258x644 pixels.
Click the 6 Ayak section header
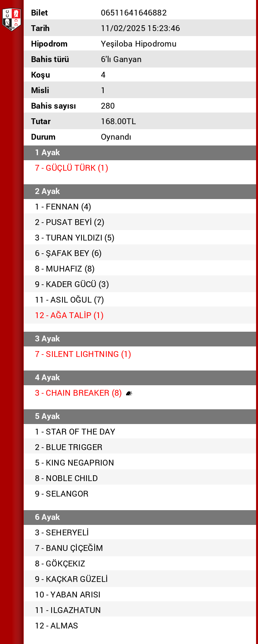point(140,517)
